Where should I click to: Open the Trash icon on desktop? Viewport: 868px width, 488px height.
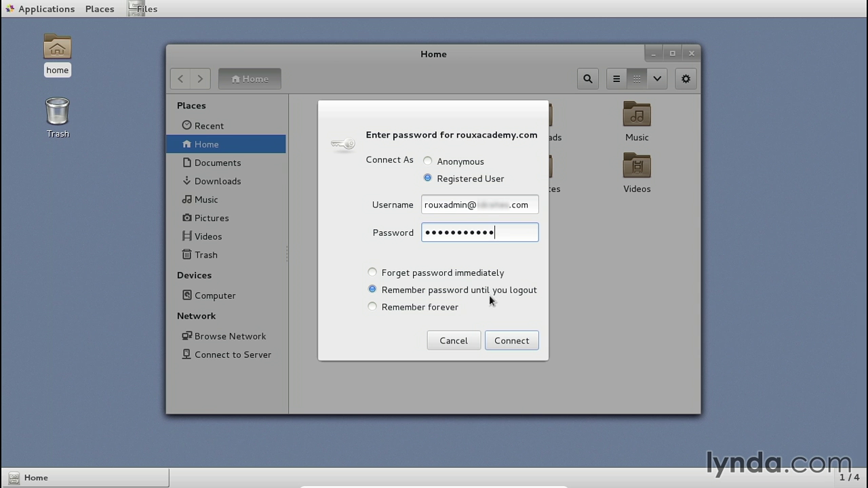pyautogui.click(x=58, y=113)
